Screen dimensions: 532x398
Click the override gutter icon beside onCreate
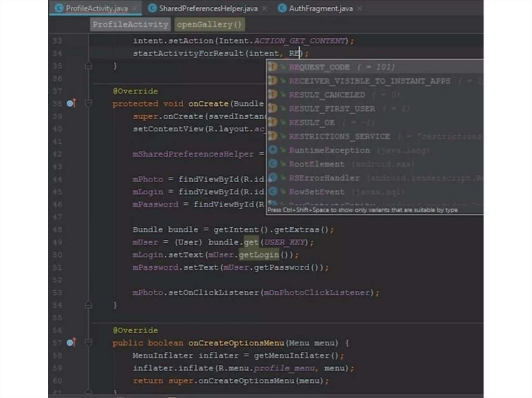pyautogui.click(x=71, y=104)
